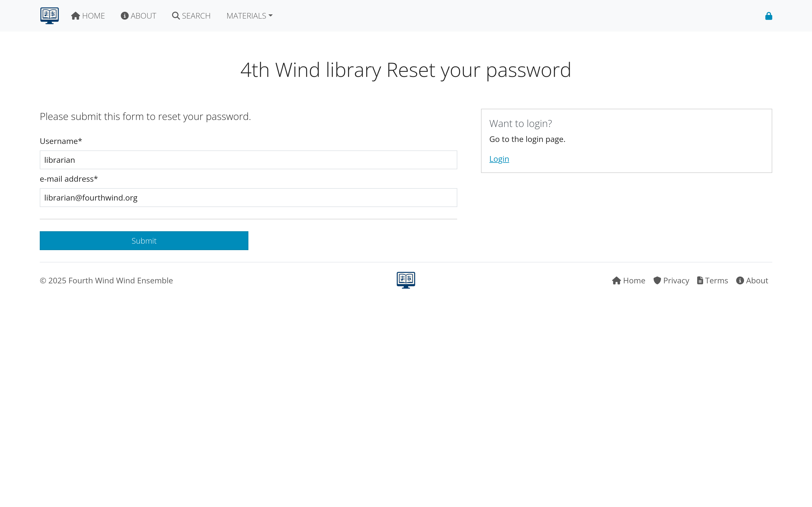The width and height of the screenshot is (812, 507).
Task: Select the home icon in top navigation
Action: (x=76, y=15)
